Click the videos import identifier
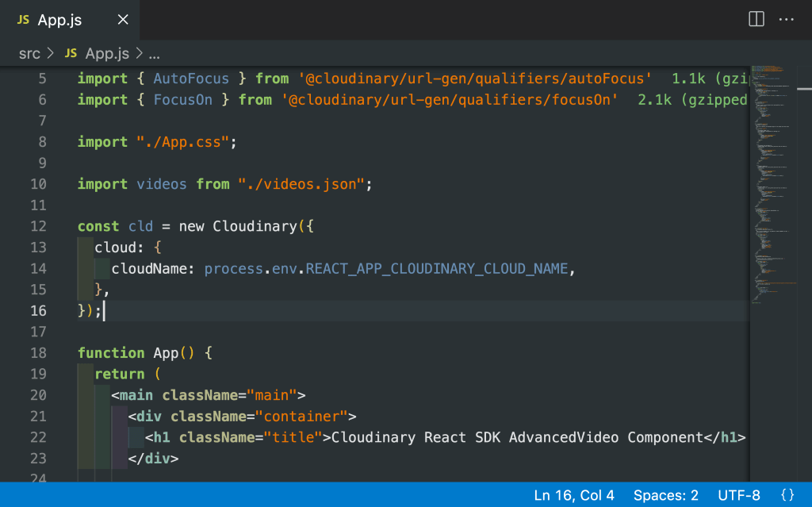 point(162,184)
